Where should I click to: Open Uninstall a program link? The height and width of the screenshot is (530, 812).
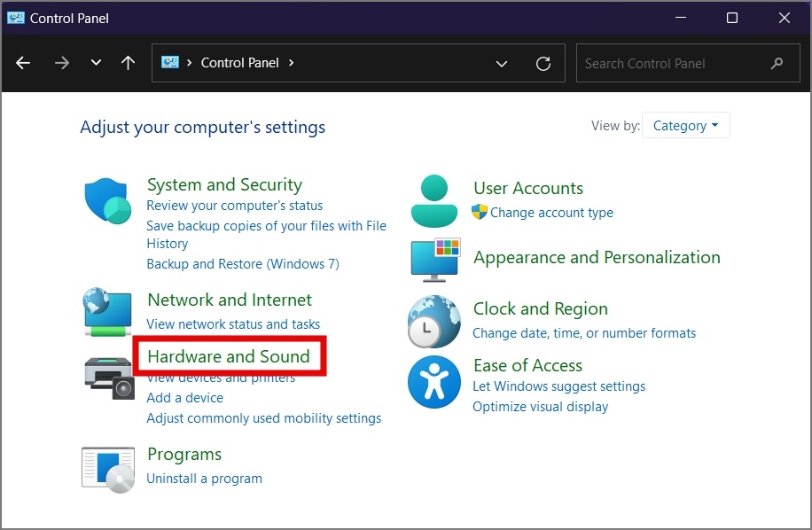point(204,479)
